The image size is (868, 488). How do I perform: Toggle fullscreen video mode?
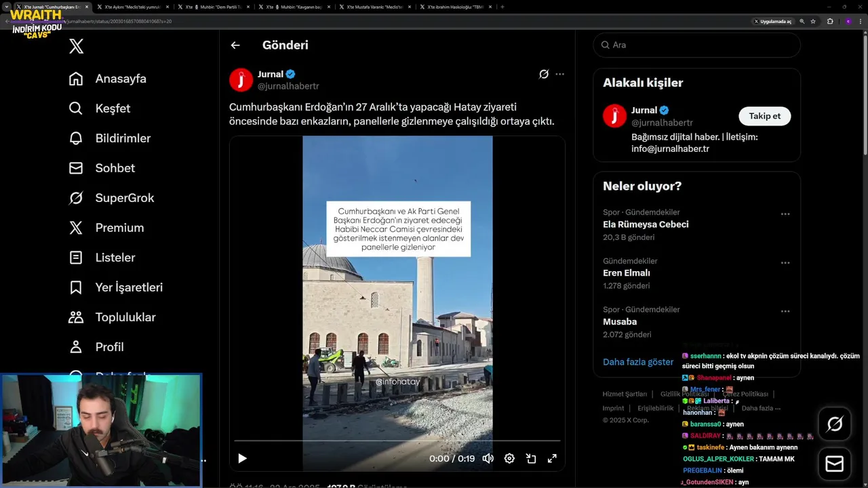point(552,458)
